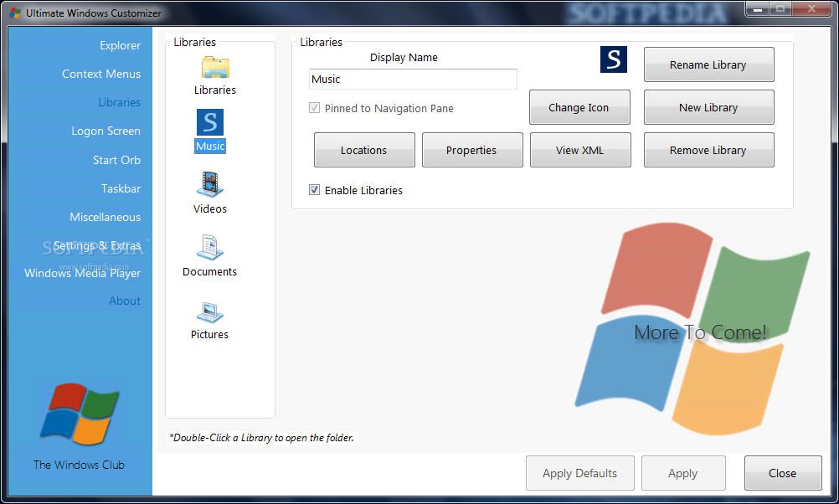
Task: Select the Videos library icon
Action: (x=210, y=185)
